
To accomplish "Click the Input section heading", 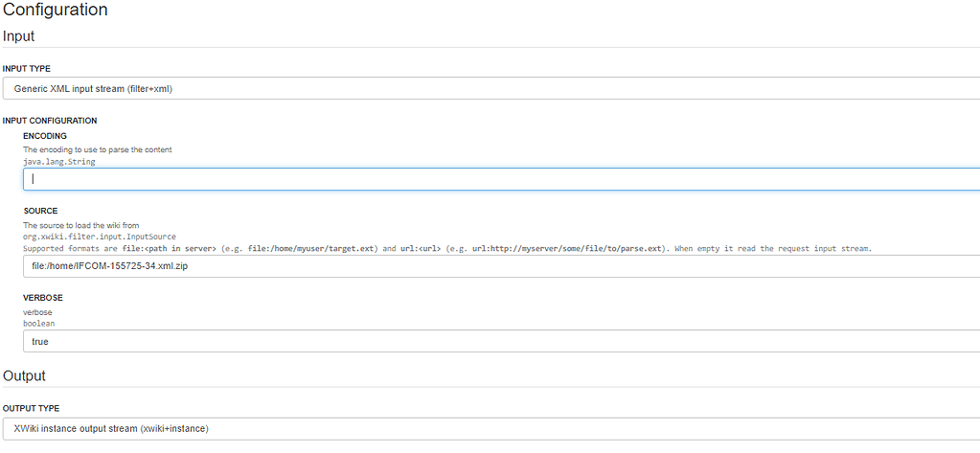I will [x=19, y=36].
